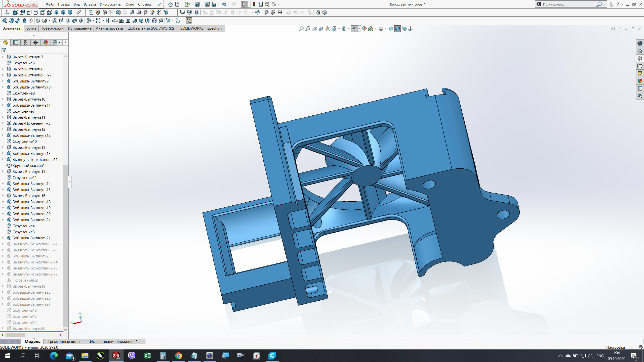Click the Edit Appearance icon in view toolbar
Viewport: 644px width, 362px height.
(x=364, y=29)
